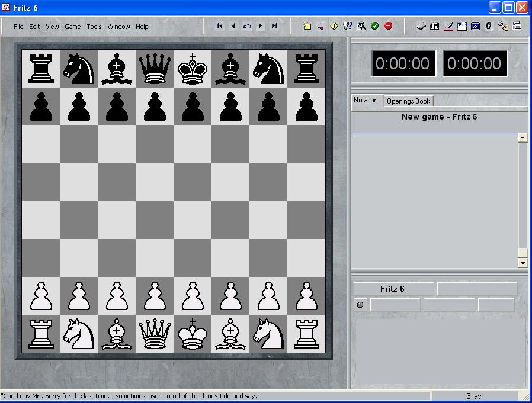Switch to the Openings Book tab

(x=409, y=101)
